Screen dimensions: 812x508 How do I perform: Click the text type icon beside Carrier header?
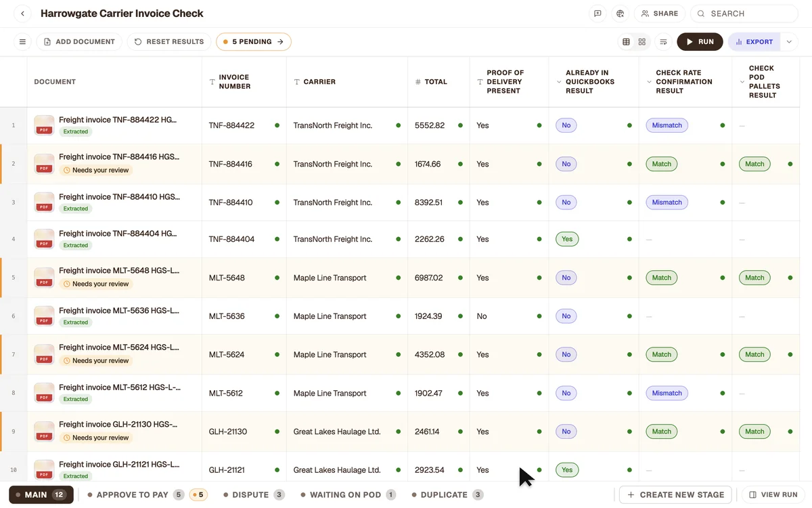coord(296,82)
